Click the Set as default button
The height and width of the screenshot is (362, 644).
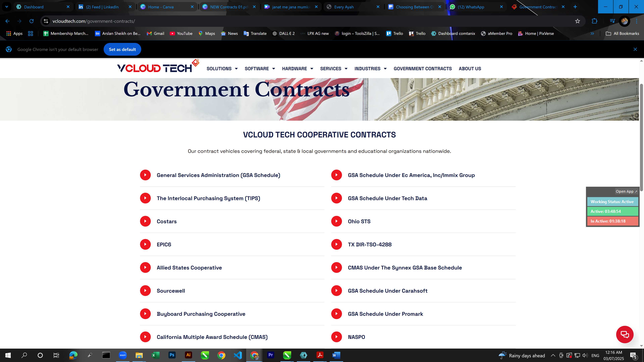point(122,49)
